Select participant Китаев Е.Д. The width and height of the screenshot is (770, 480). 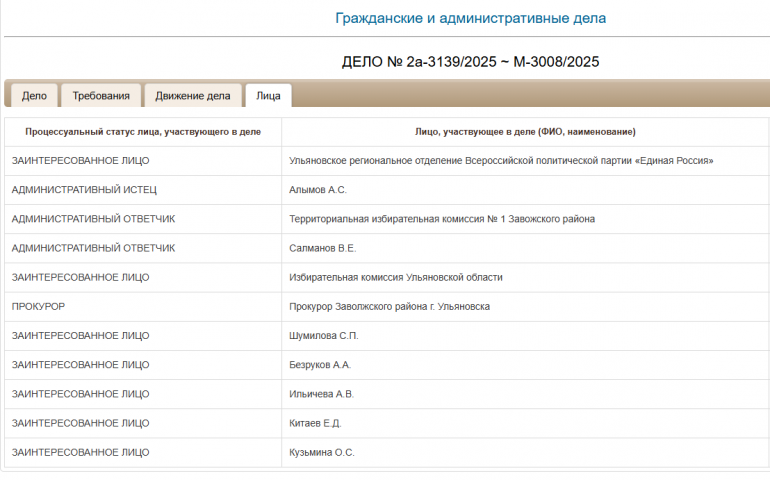click(315, 423)
